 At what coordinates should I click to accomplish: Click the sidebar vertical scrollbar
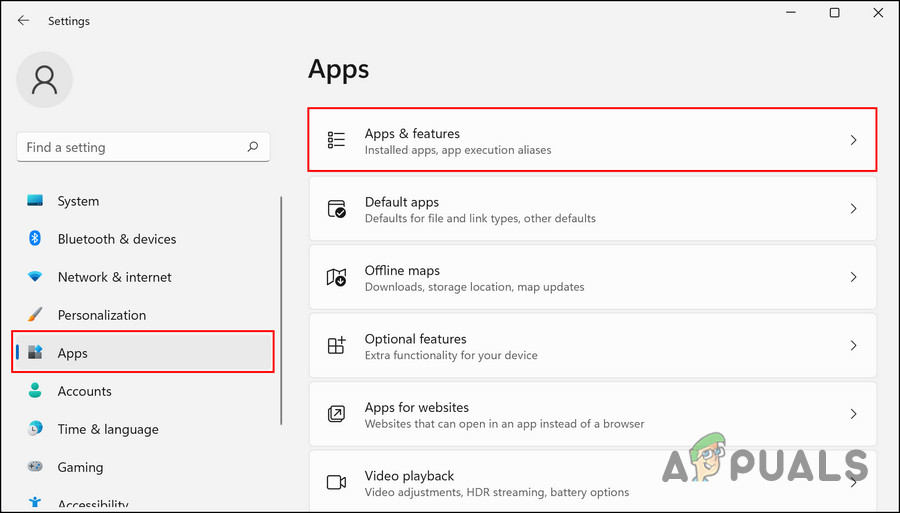click(x=281, y=310)
